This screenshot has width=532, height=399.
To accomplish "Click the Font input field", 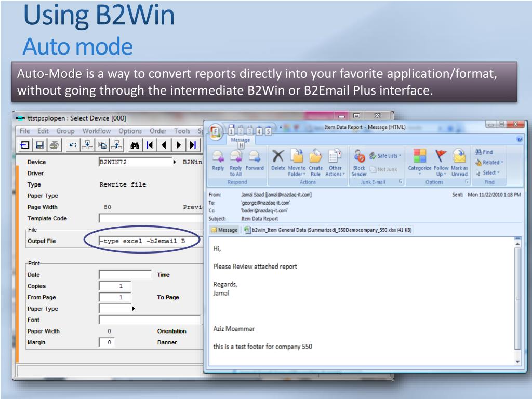I will [150, 320].
